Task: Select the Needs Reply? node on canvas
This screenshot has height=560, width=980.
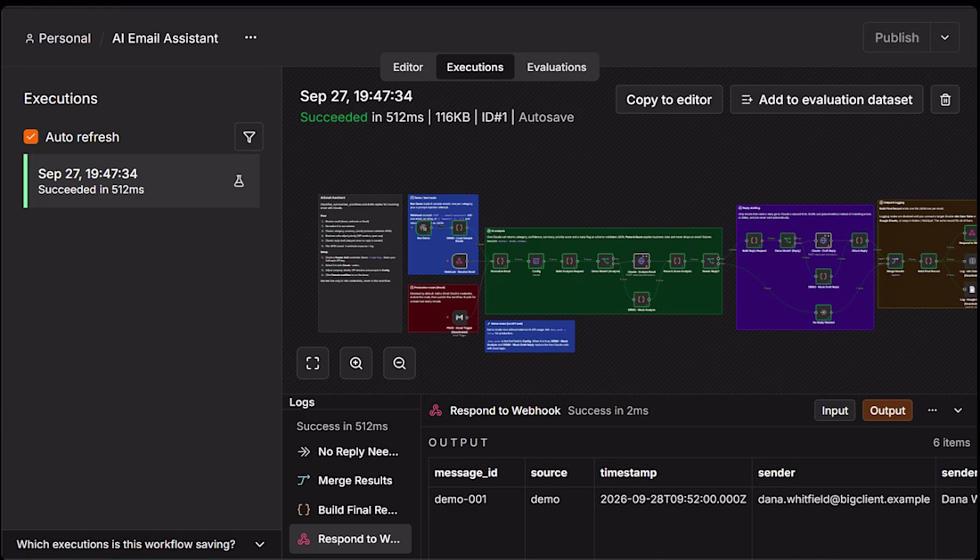Action: click(711, 260)
